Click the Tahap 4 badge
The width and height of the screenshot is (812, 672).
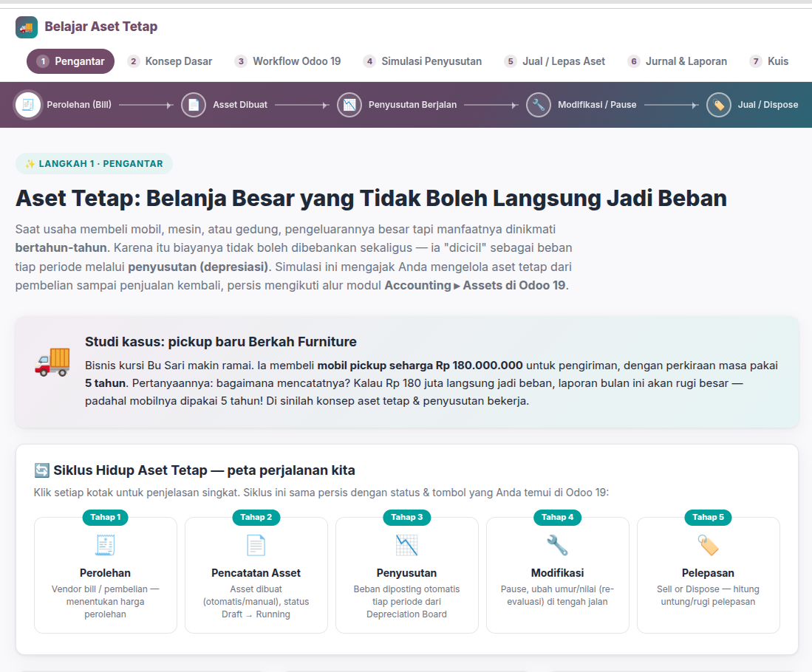click(x=557, y=517)
